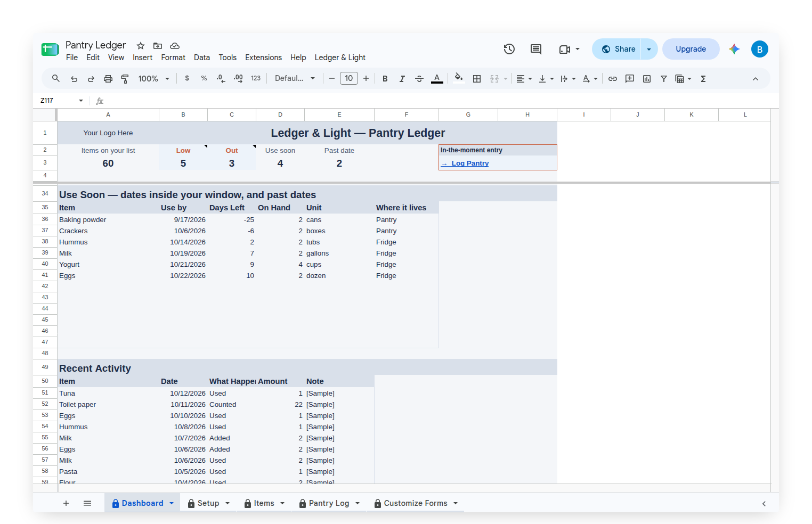
Task: Move document with folder icon
Action: (x=158, y=46)
